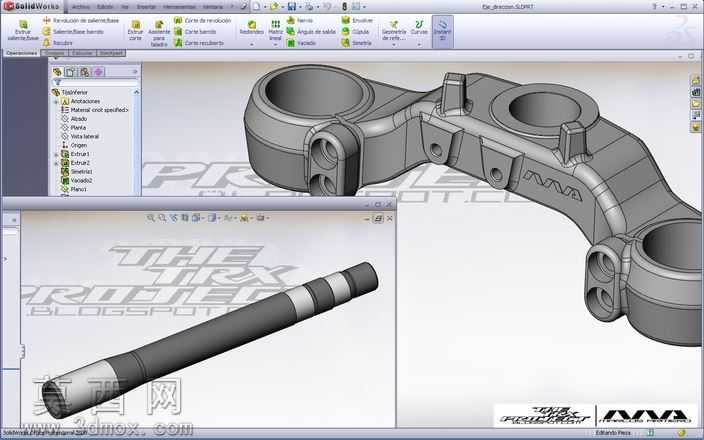Screen dimensions: 704x440
Task: Switch to the DimXpertManager tab icon
Action: pos(98,72)
